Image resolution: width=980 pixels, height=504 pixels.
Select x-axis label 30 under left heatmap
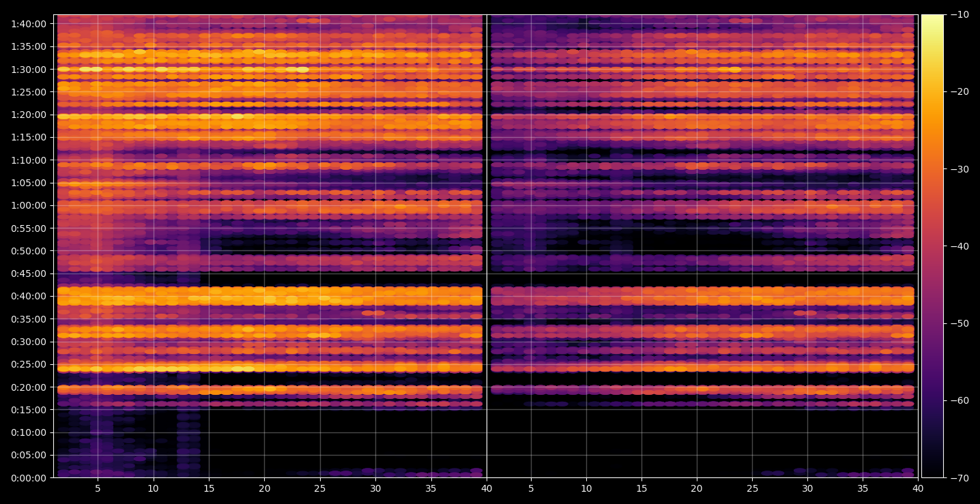(375, 489)
